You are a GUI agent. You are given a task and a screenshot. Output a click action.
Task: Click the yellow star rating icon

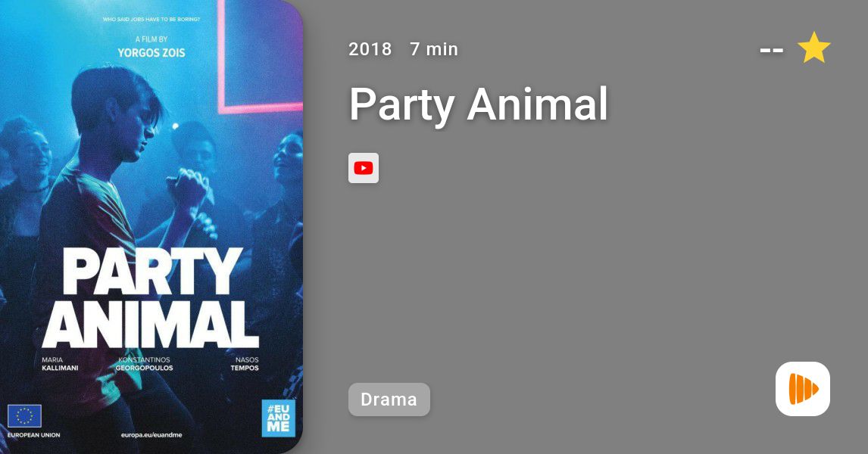[813, 48]
